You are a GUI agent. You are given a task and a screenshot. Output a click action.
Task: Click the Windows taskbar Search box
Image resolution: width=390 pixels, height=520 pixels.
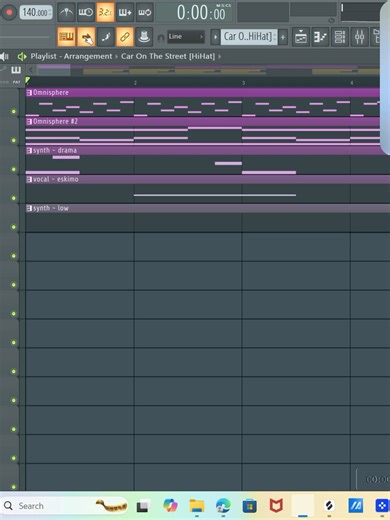(x=64, y=506)
